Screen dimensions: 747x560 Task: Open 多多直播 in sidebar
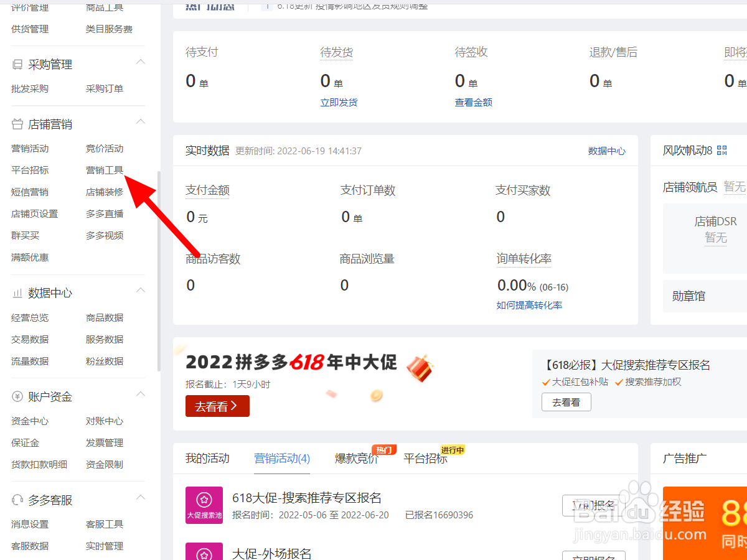click(x=105, y=214)
